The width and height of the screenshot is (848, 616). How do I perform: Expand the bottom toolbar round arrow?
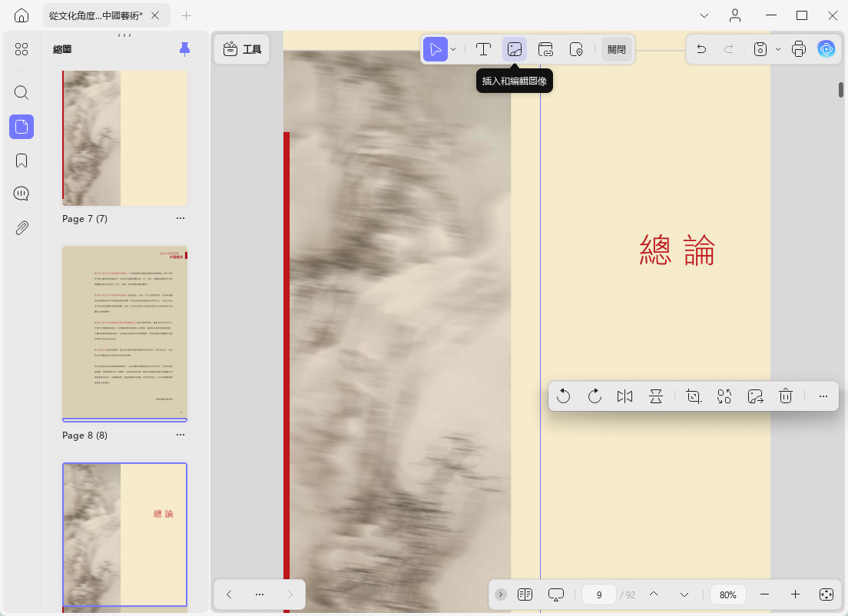pyautogui.click(x=501, y=594)
